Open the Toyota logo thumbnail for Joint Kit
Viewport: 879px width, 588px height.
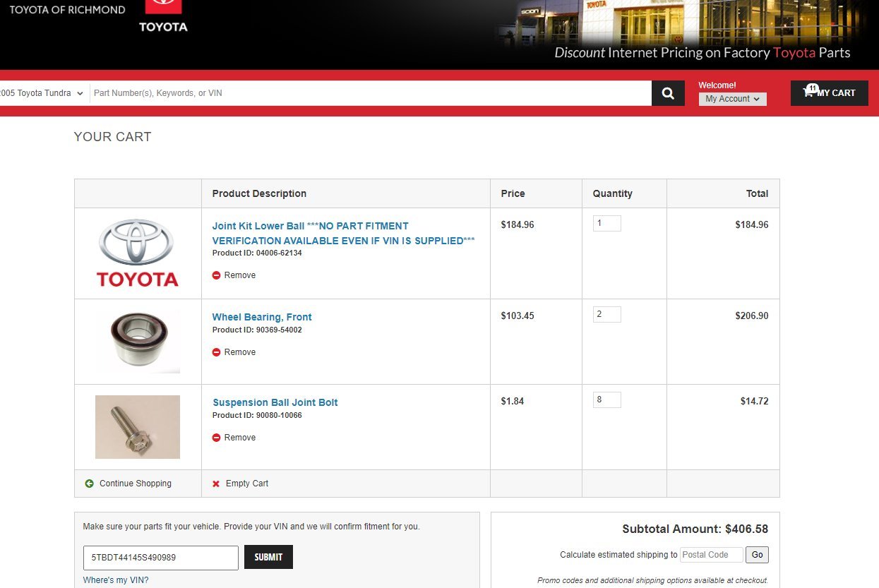click(x=138, y=253)
